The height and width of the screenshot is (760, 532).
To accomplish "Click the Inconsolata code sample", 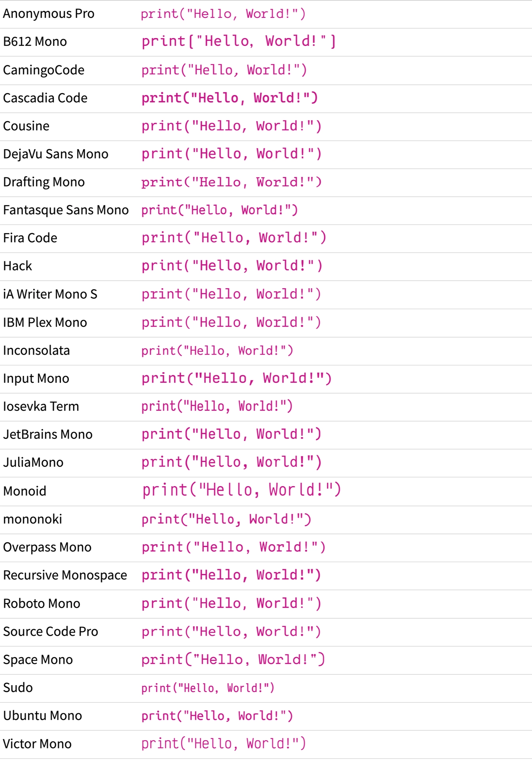I will point(217,351).
